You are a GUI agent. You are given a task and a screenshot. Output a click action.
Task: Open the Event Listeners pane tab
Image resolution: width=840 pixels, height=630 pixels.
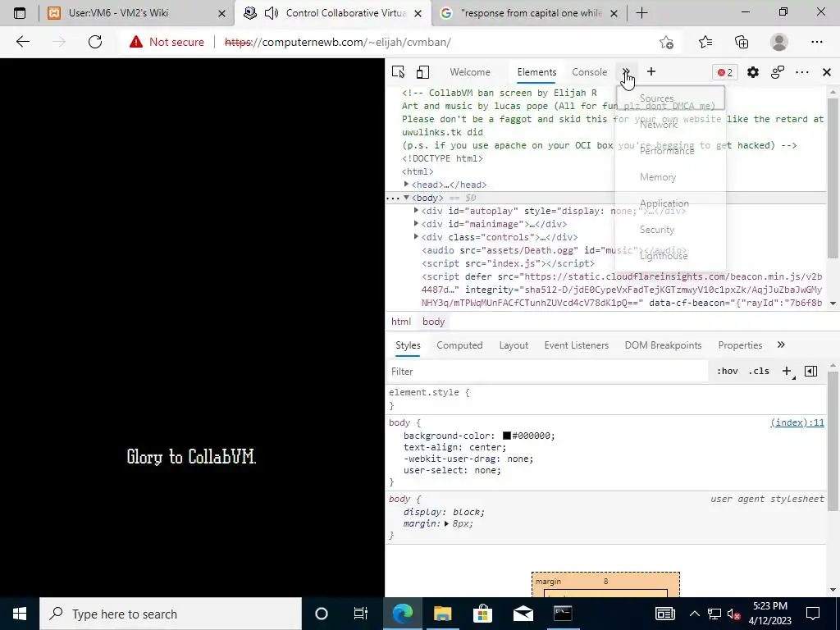576,345
